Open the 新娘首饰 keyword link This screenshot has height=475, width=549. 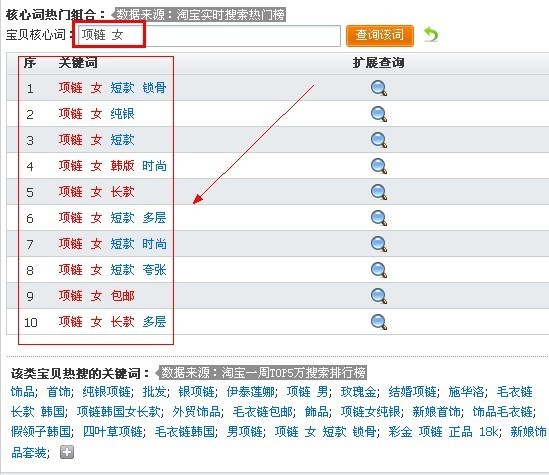pyautogui.click(x=436, y=412)
